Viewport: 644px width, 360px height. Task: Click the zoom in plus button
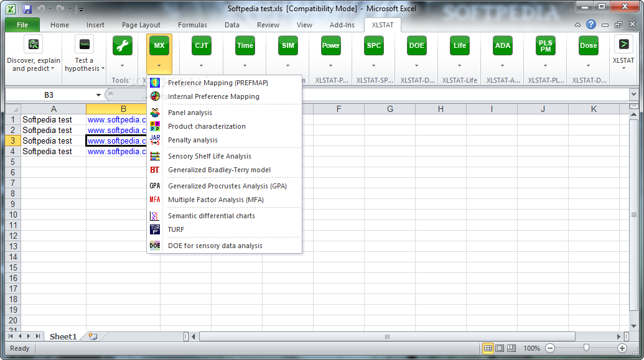tap(622, 348)
